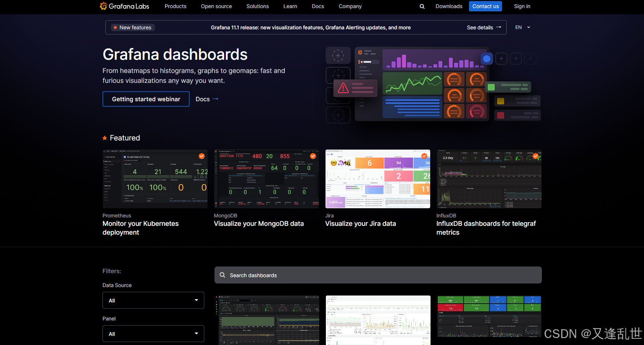
Task: Click the magnifier icon in Search dashboards
Action: point(222,275)
